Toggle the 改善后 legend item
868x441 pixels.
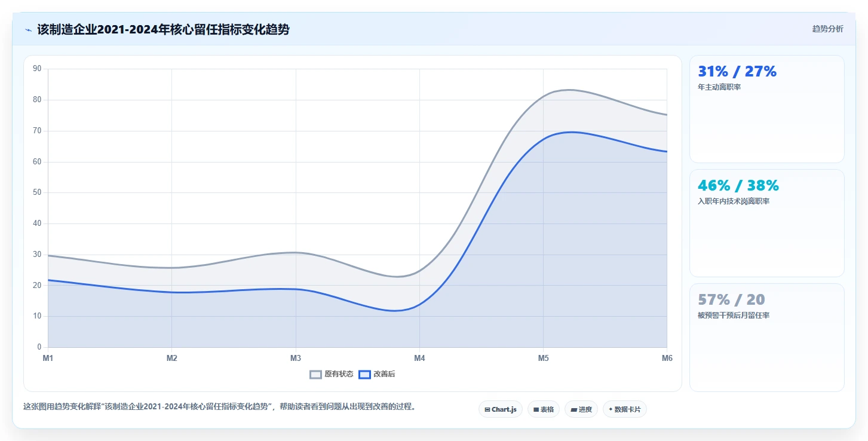click(377, 374)
